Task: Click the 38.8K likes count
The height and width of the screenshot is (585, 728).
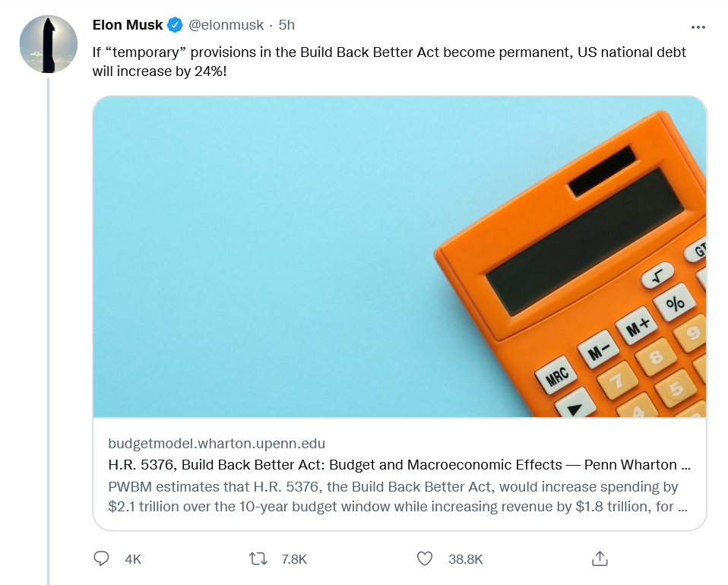Action: coord(465,559)
